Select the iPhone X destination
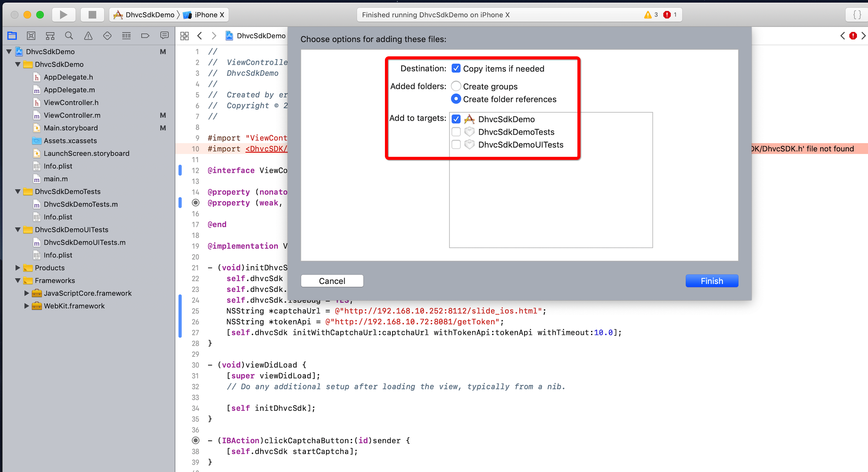The height and width of the screenshot is (472, 868). coord(203,15)
